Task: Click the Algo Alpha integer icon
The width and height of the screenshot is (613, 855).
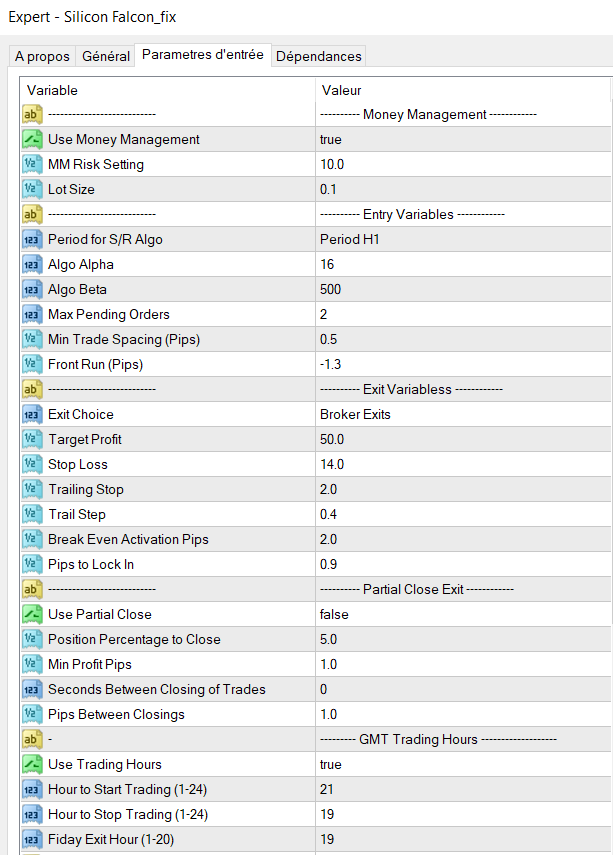Action: click(31, 264)
